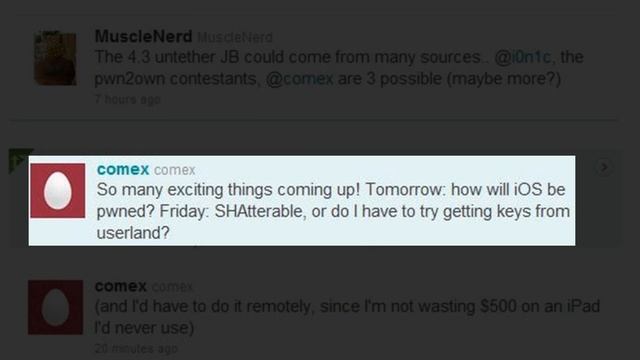Expand tweet details with the right chevron arrow
Image resolution: width=640 pixels, height=360 pixels.
pyautogui.click(x=603, y=167)
